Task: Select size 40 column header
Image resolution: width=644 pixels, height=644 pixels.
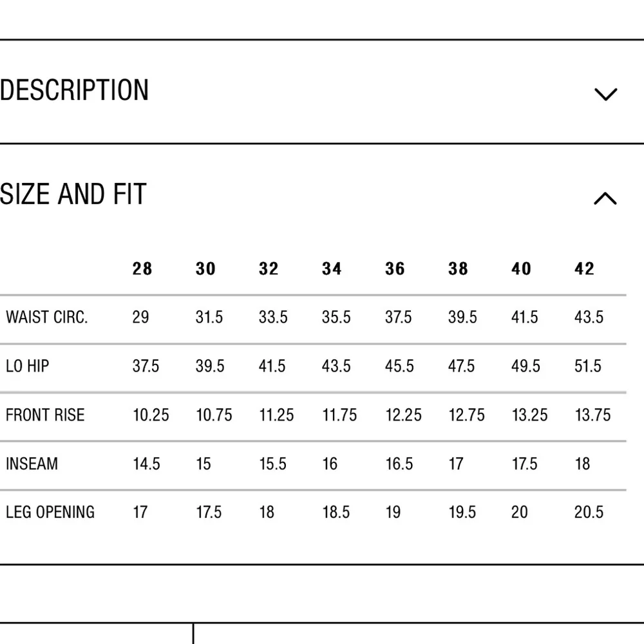Action: click(x=521, y=269)
